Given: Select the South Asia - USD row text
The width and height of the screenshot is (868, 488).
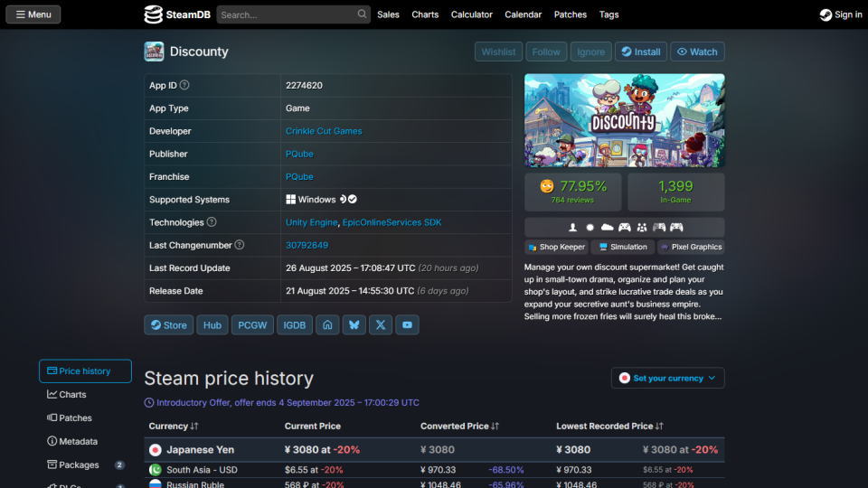Looking at the screenshot, I should pyautogui.click(x=202, y=470).
